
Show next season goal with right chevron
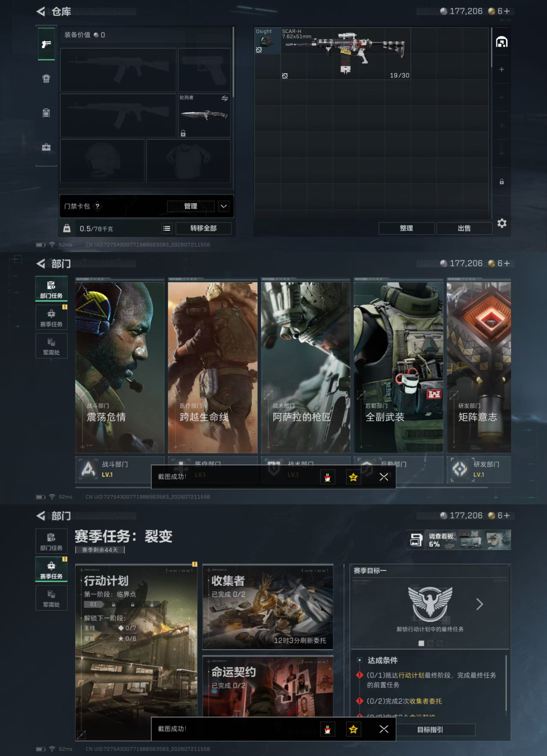480,604
